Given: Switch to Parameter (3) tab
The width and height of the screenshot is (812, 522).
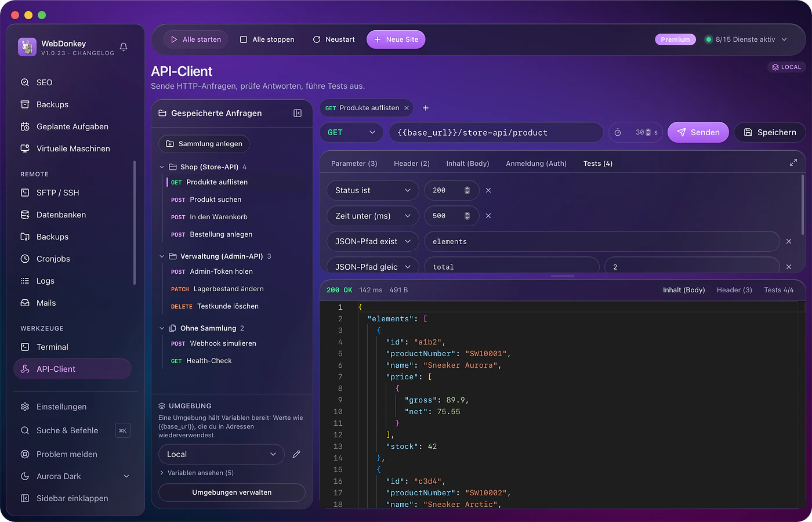Looking at the screenshot, I should point(354,164).
